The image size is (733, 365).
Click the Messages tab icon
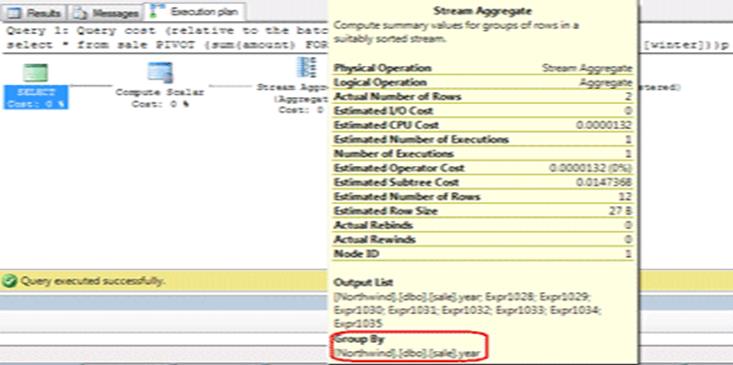coord(81,13)
